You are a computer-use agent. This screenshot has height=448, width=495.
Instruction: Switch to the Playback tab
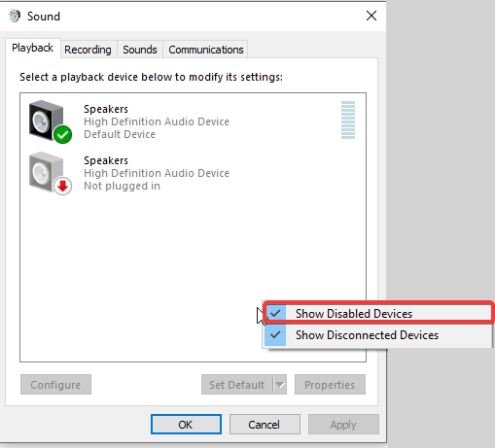click(32, 48)
